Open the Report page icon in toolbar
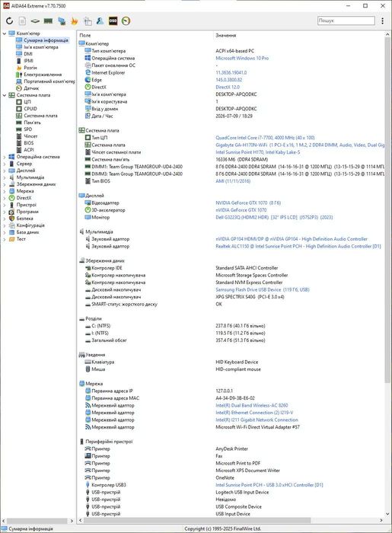This screenshot has height=533, width=392. pos(22,21)
